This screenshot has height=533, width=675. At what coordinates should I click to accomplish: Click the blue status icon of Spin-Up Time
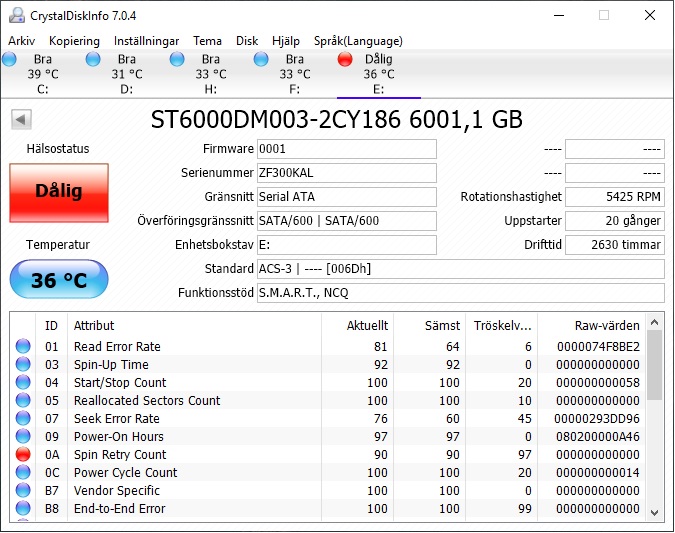point(23,365)
